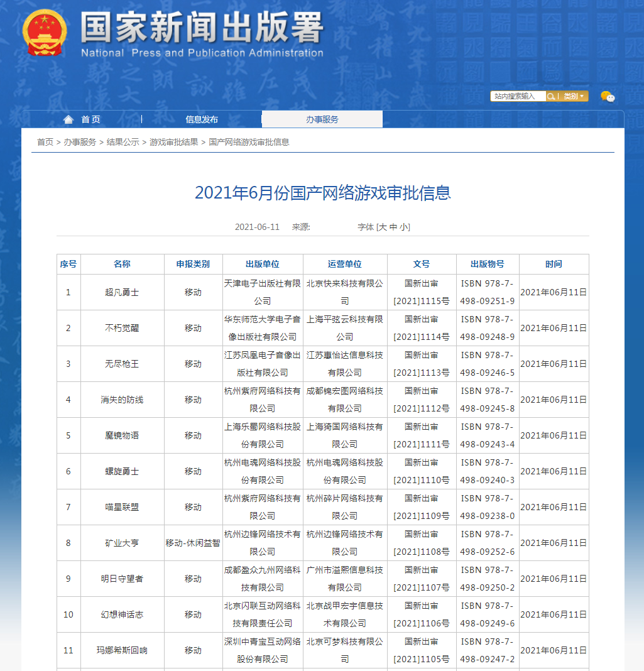Click the national emblem logo
Screen dimensions: 644x671
(x=44, y=33)
